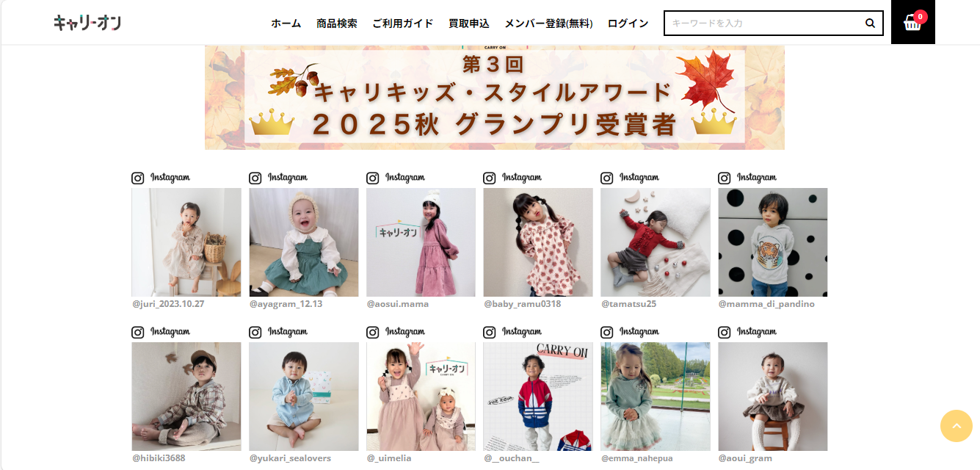Open the 買取申込 link
Screen dimensions: 980x470
(x=469, y=23)
